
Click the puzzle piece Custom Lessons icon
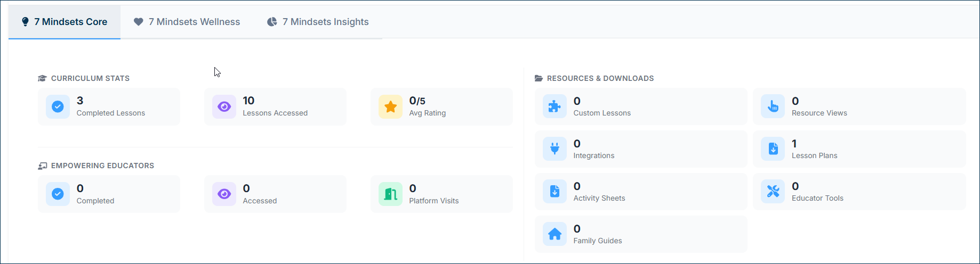(x=555, y=106)
